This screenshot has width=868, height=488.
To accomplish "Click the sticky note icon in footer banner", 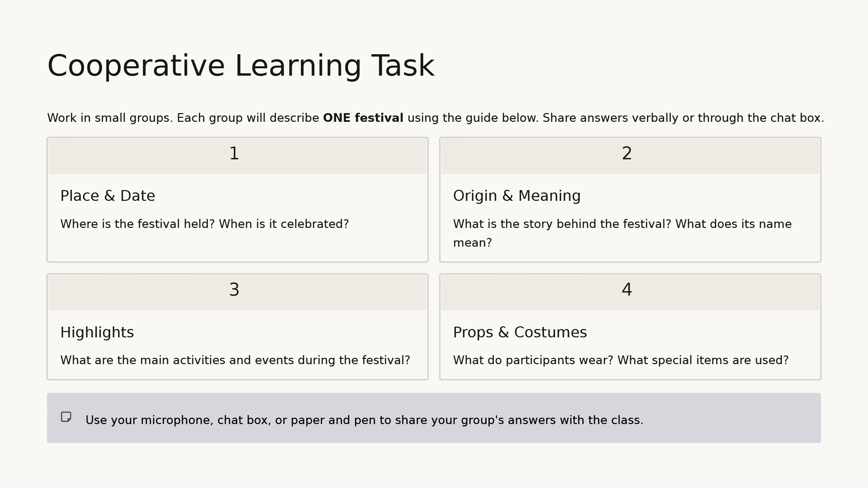I will [66, 417].
